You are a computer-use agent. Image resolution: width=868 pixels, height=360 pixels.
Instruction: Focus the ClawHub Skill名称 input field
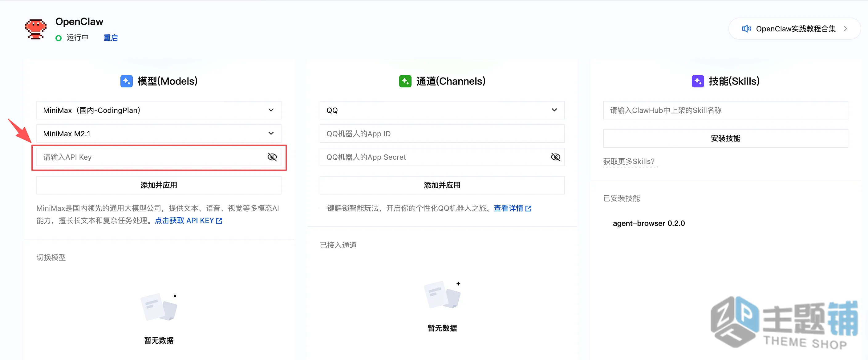pos(725,110)
